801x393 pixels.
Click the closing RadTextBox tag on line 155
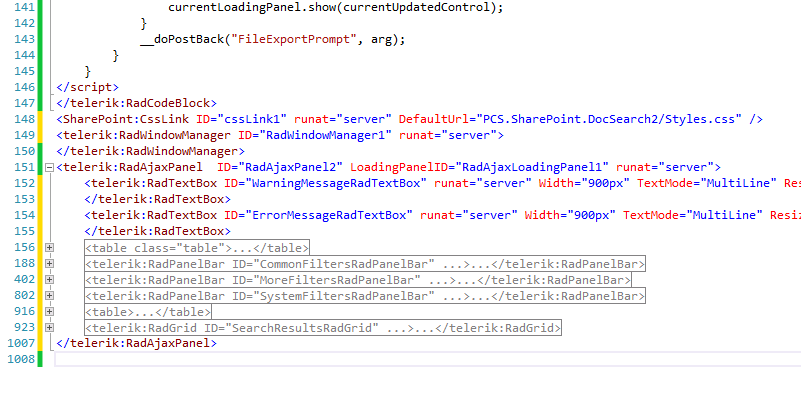tap(158, 232)
